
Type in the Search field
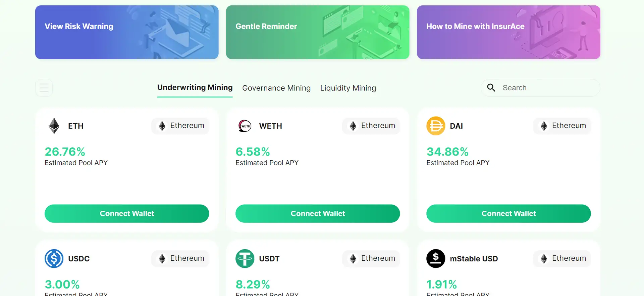547,88
